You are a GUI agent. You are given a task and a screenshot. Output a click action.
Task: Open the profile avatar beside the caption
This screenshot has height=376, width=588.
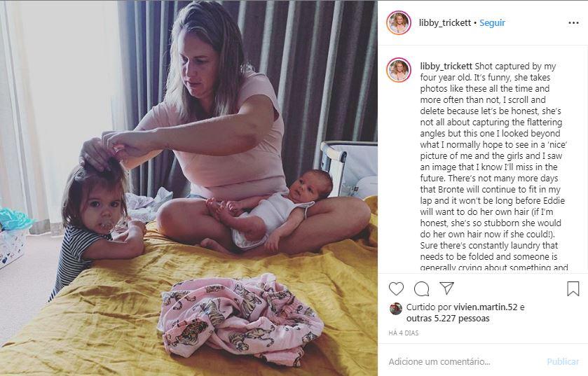coord(399,69)
